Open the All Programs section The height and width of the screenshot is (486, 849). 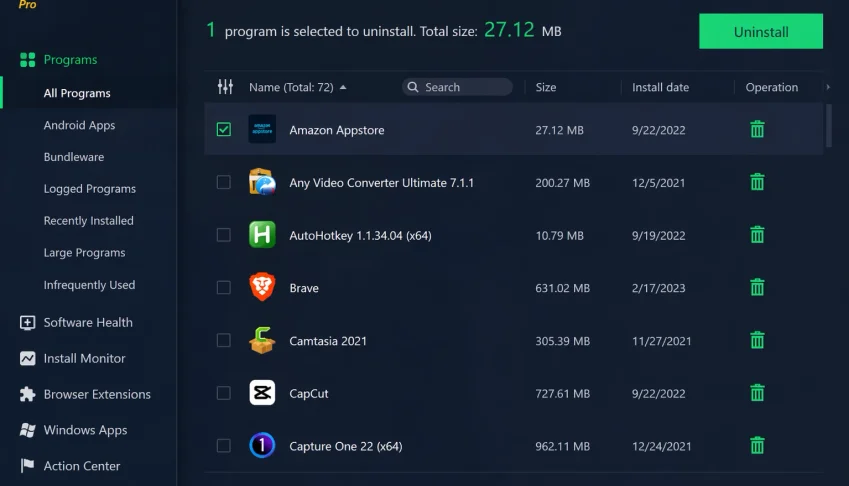(x=77, y=93)
